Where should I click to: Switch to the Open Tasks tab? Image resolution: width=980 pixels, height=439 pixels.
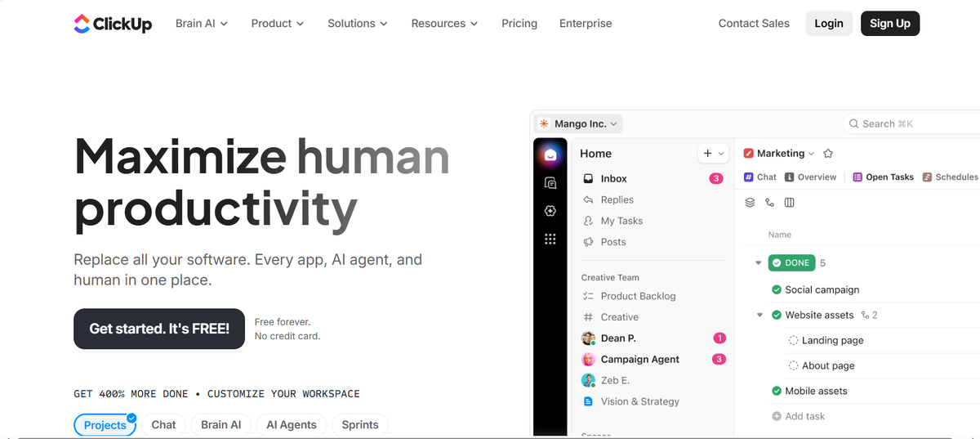[883, 177]
